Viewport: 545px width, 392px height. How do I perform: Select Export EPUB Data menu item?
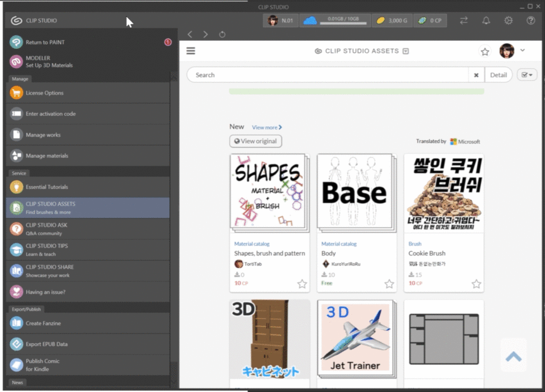click(x=88, y=344)
